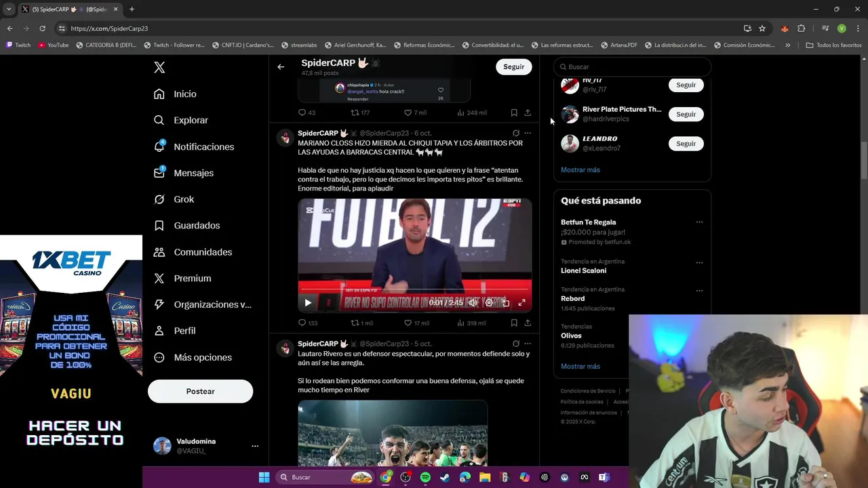This screenshot has width=868, height=488.
Task: Open Comunidades in the sidebar
Action: [193, 251]
